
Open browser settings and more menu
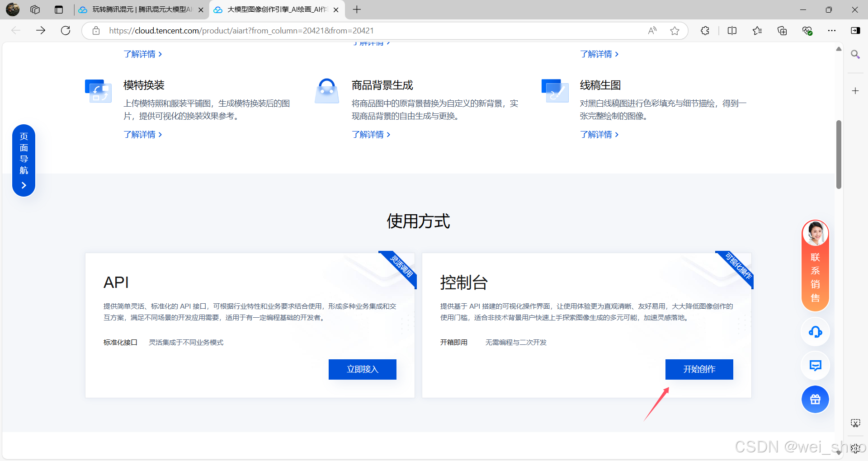pyautogui.click(x=831, y=31)
